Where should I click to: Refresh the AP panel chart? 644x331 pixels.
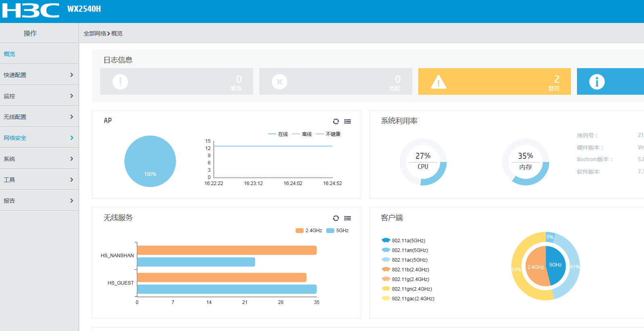coord(336,121)
